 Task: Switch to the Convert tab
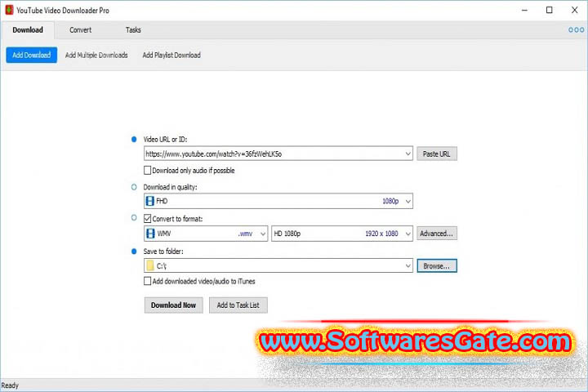click(80, 30)
